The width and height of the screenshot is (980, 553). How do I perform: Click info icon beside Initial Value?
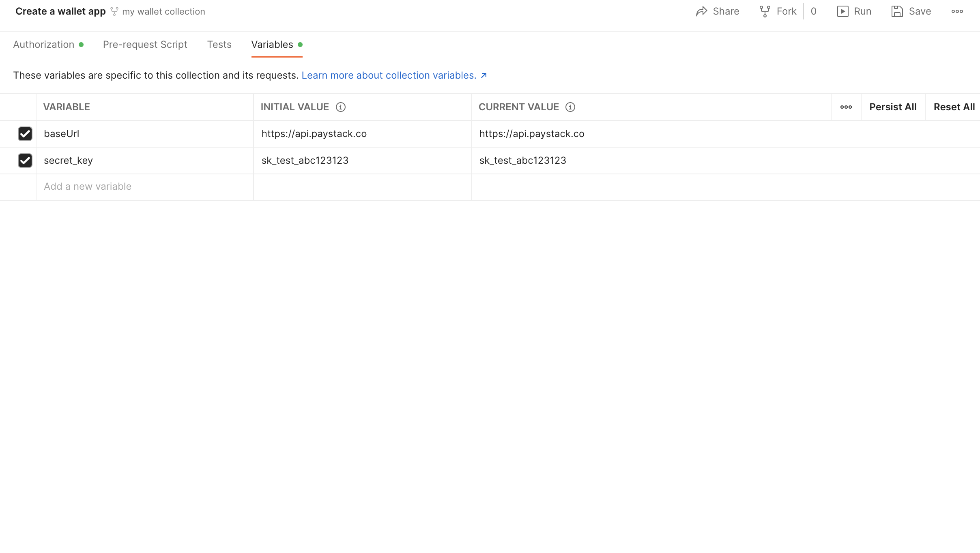pos(341,107)
